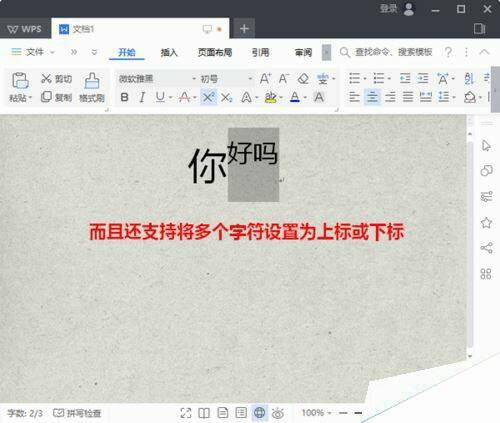Click the login (登录) button
The height and width of the screenshot is (423, 500).
click(x=388, y=9)
